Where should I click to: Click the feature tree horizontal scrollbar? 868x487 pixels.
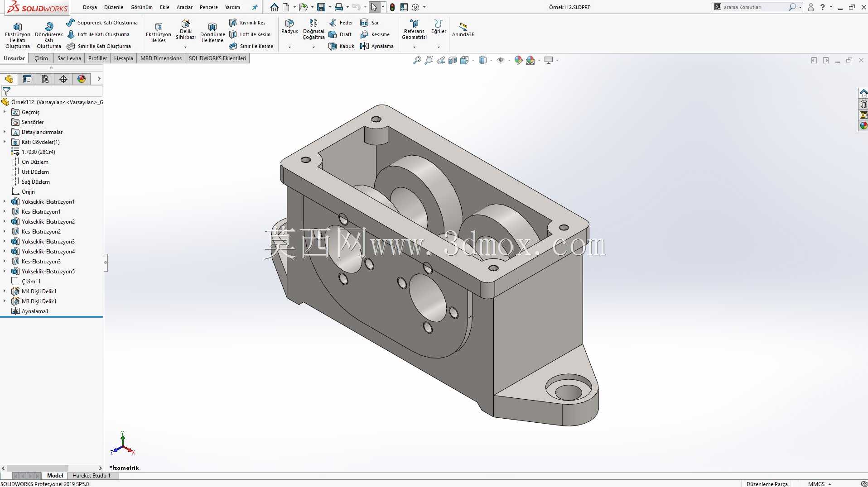click(38, 468)
